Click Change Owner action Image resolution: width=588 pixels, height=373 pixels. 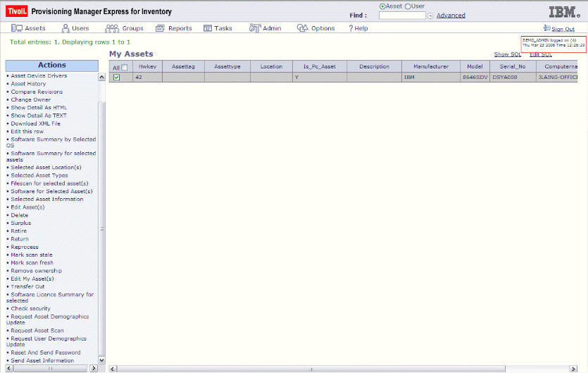[x=30, y=99]
